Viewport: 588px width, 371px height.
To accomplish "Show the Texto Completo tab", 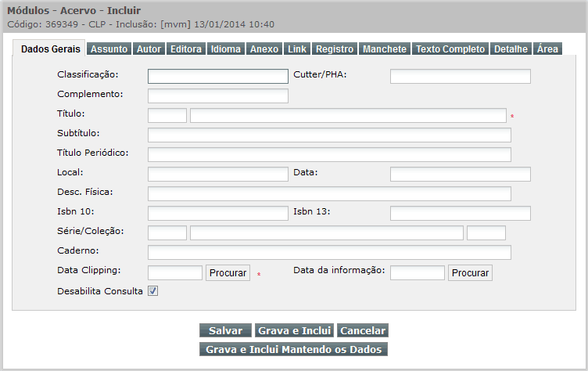I will point(450,49).
